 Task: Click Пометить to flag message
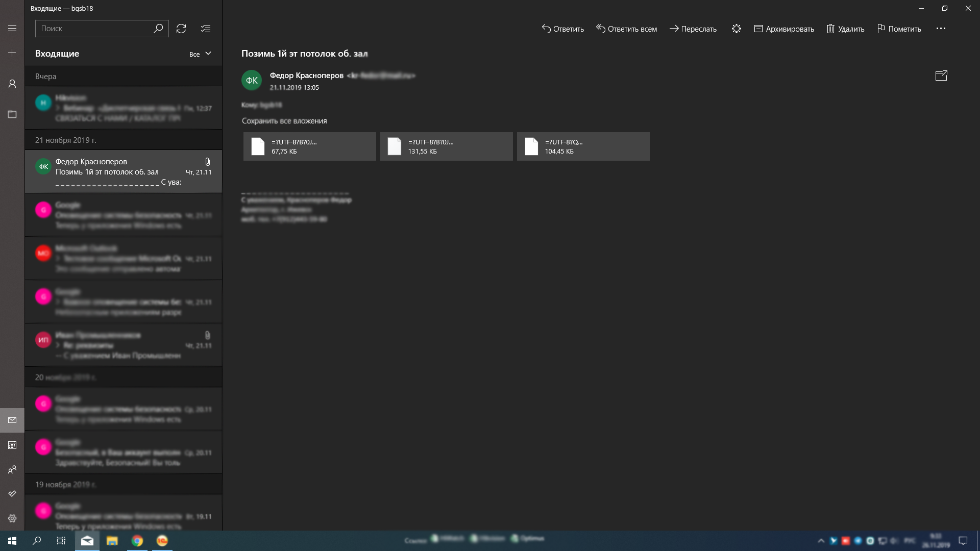(x=899, y=29)
